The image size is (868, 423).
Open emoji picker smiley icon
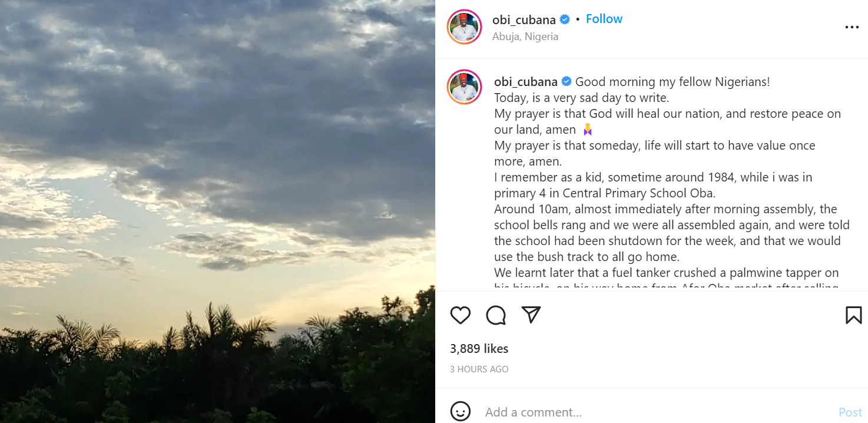[460, 412]
